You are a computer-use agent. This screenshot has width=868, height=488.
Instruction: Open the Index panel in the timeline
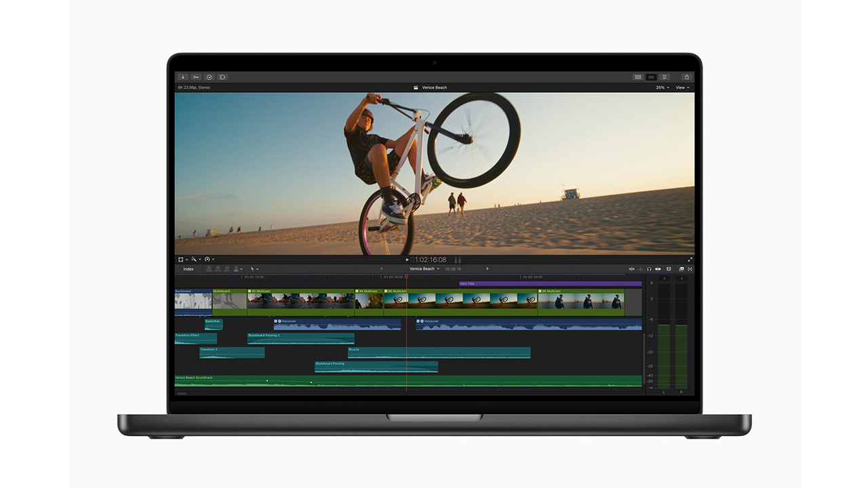click(189, 268)
